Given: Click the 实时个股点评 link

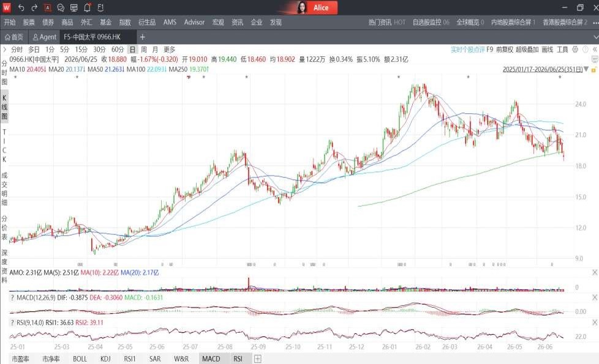Looking at the screenshot, I should tap(467, 50).
